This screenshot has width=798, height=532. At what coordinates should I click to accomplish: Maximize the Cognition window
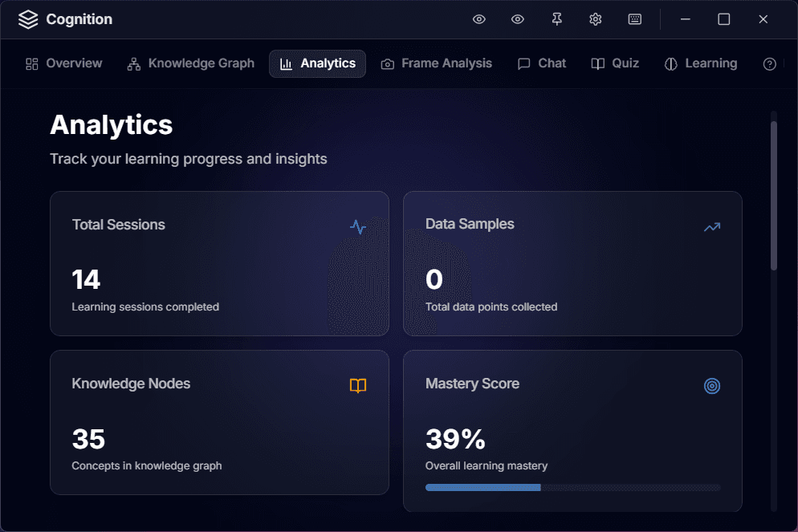click(724, 19)
